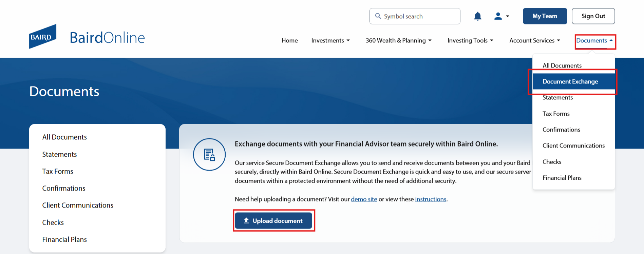644x254 pixels.
Task: Type in the Symbol search field
Action: 415,16
